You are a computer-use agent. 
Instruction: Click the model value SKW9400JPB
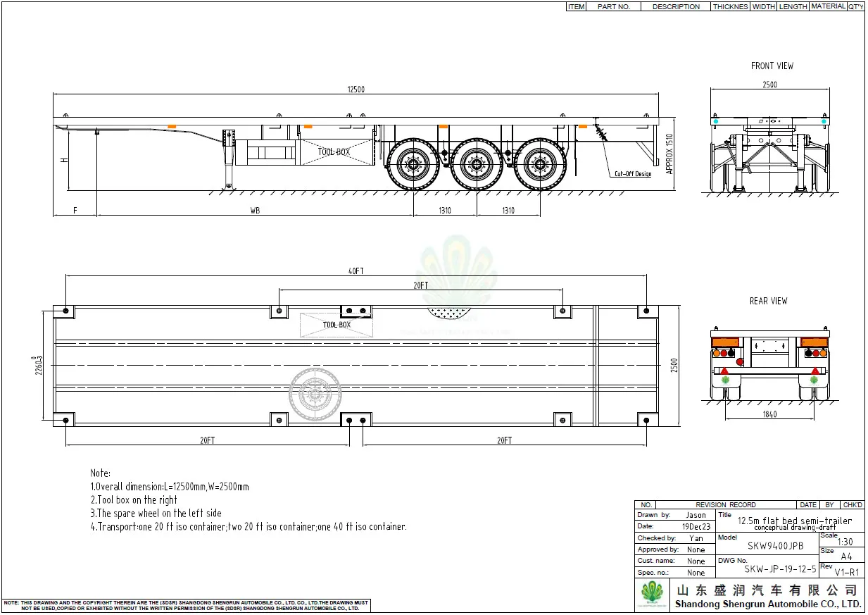point(767,545)
